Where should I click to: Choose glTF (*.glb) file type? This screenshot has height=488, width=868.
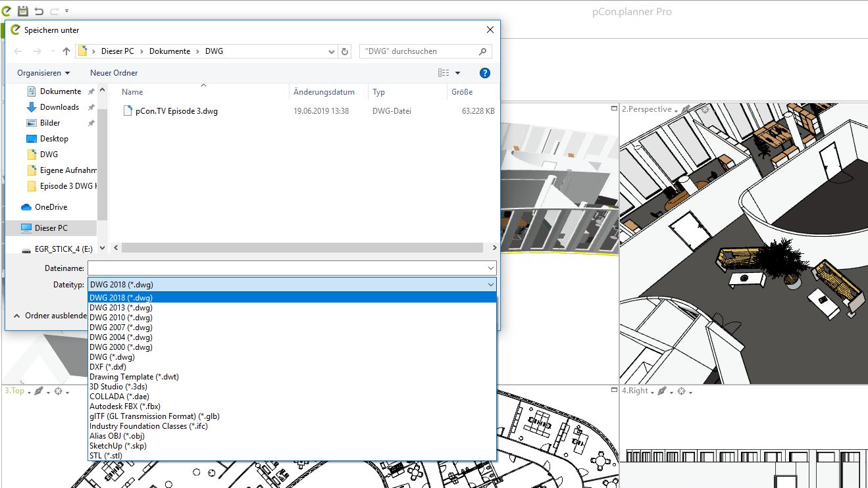coord(292,416)
